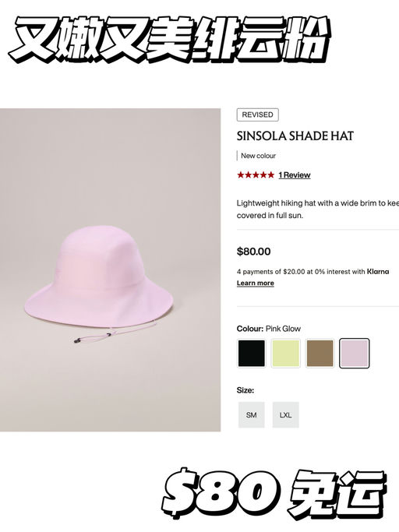Select the Pink Glow colour swatch
399x532 pixels.
354,353
